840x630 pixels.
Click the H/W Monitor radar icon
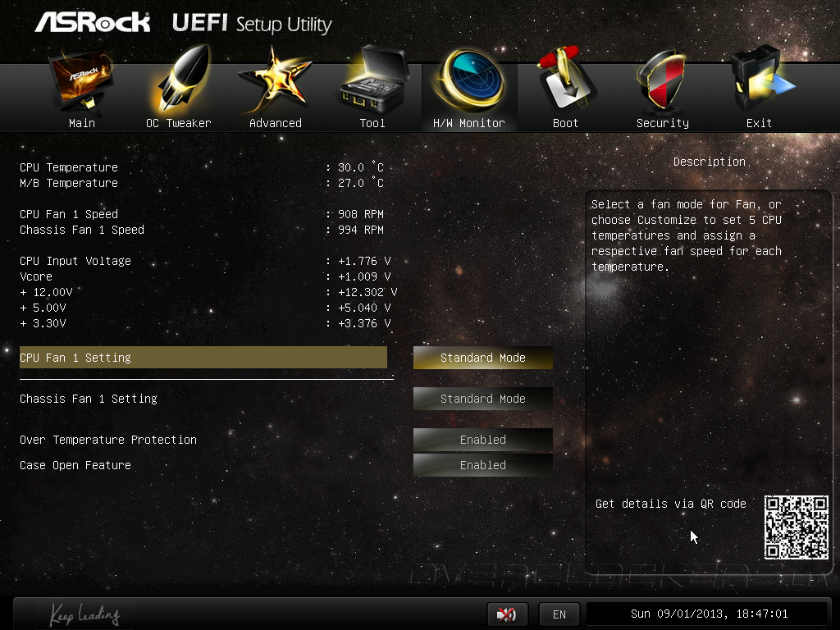click(x=470, y=80)
